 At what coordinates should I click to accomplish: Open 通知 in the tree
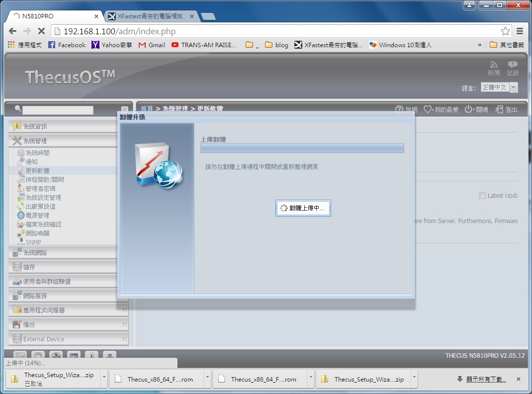click(x=31, y=162)
